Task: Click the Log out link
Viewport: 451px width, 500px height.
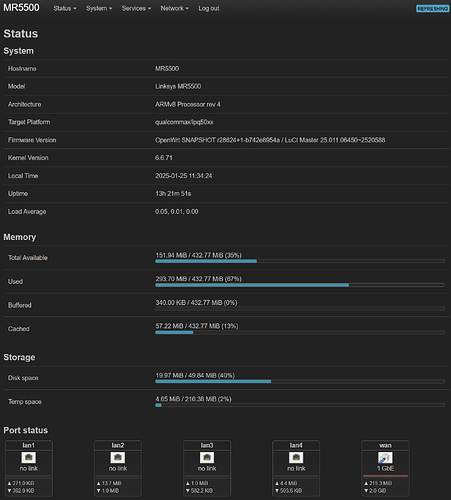Action: click(209, 8)
